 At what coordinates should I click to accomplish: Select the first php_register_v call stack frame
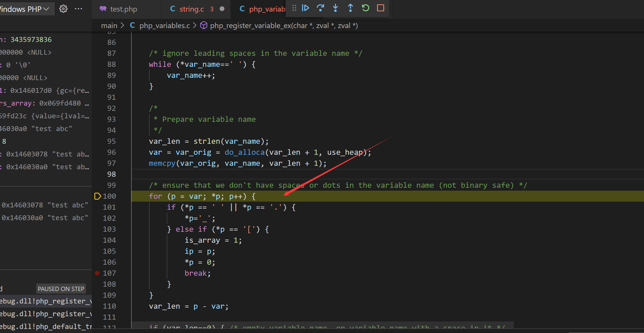[x=46, y=301]
